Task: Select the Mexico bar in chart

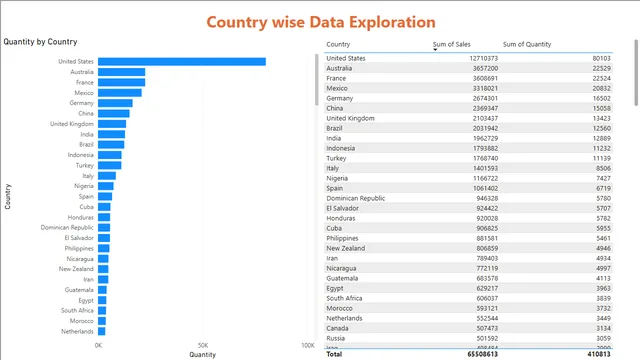Action: [x=120, y=93]
